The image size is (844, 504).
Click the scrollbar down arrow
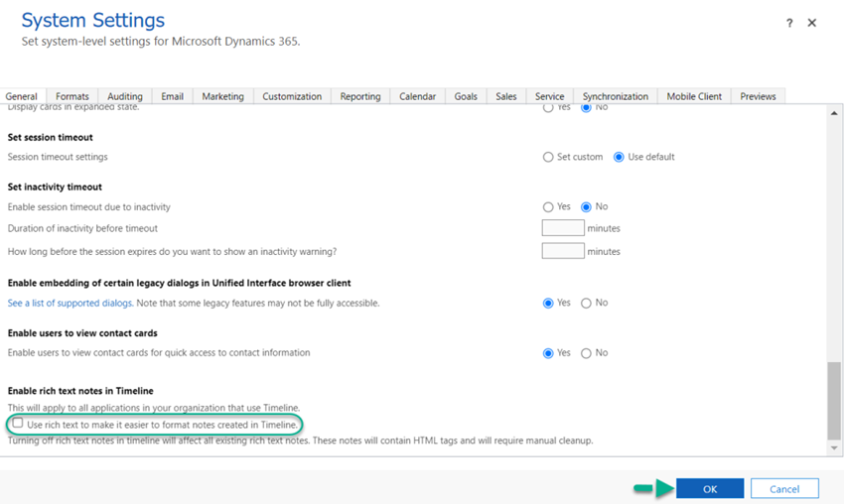[x=834, y=447]
